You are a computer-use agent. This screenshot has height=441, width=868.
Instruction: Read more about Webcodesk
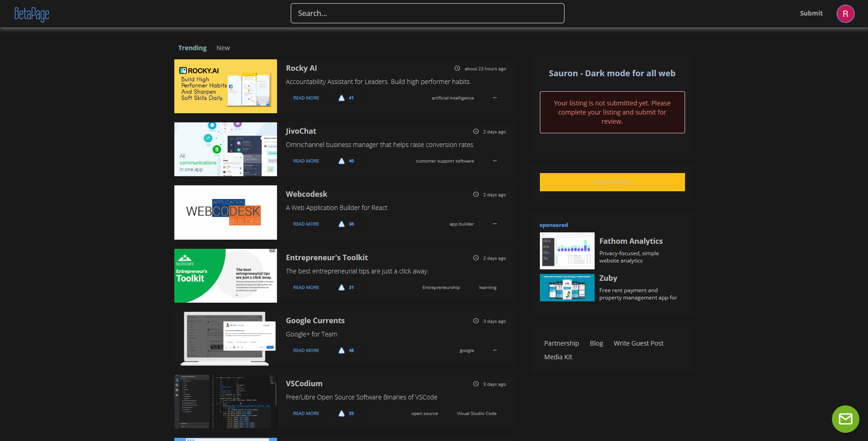[306, 224]
